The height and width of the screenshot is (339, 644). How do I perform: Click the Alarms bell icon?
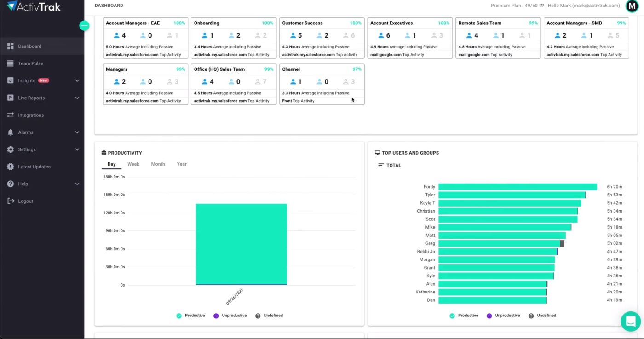point(11,132)
